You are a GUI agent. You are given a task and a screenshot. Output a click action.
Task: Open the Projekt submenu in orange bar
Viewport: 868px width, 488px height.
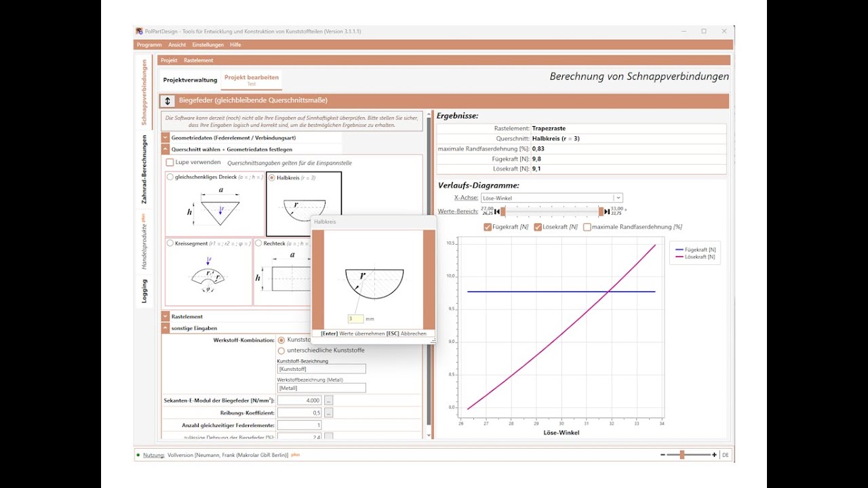[x=169, y=60]
